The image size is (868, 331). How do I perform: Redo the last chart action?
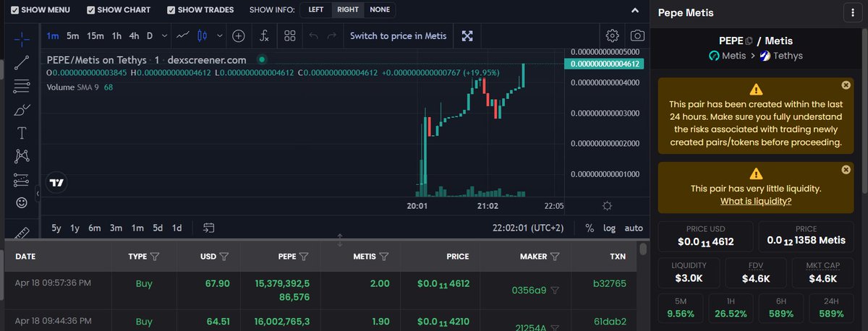[x=332, y=35]
